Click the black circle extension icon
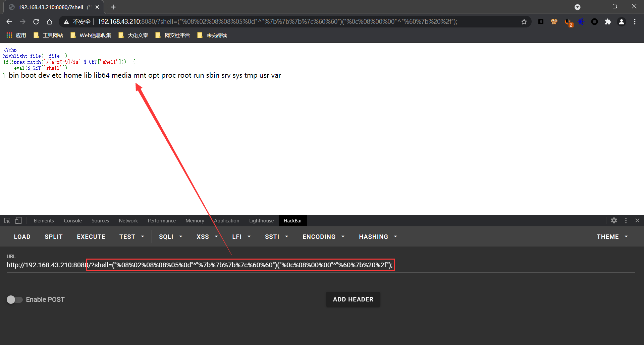This screenshot has height=345, width=644. [594, 22]
